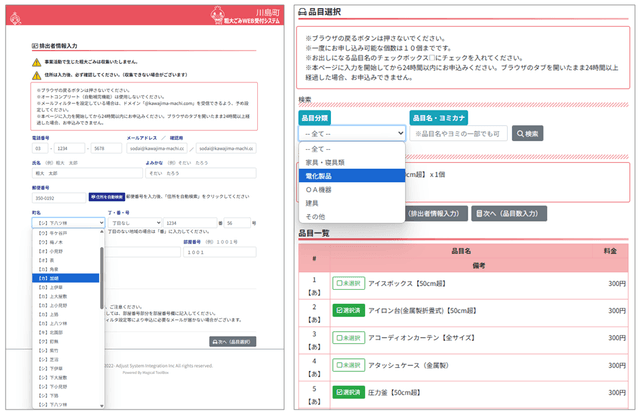Click the town list scroll-up arrow
This screenshot has height=412, width=640.
(x=102, y=232)
